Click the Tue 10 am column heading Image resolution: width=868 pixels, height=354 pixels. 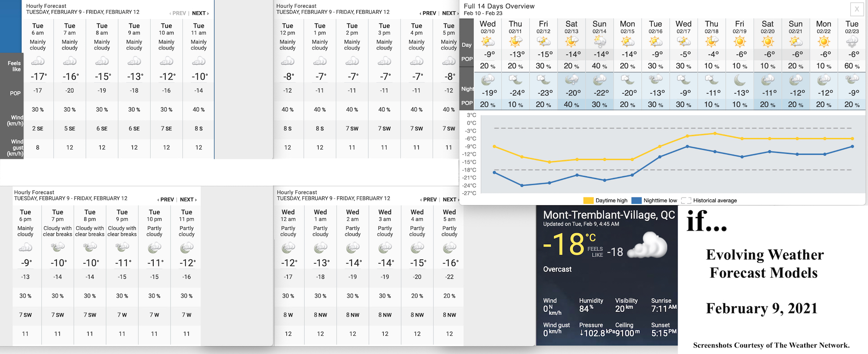click(166, 29)
